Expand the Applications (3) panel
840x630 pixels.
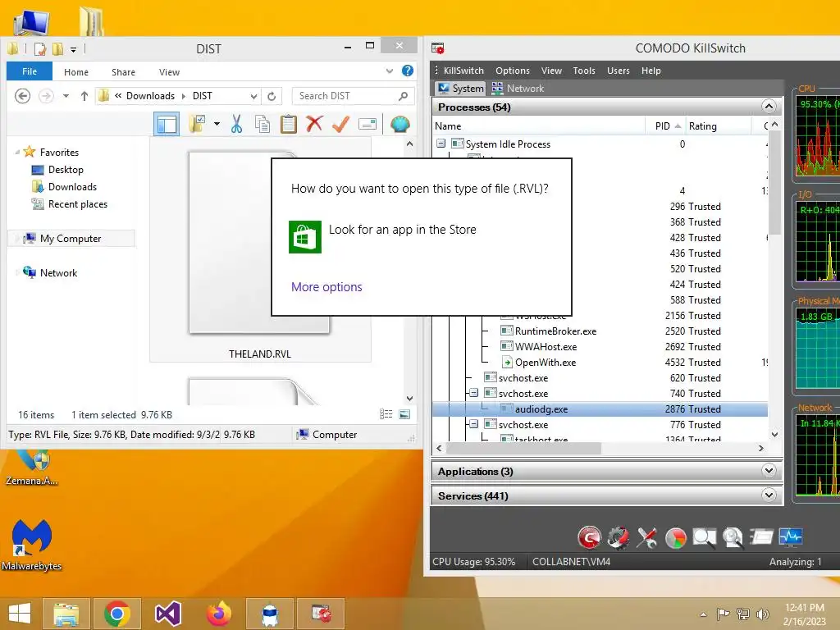[x=769, y=471]
